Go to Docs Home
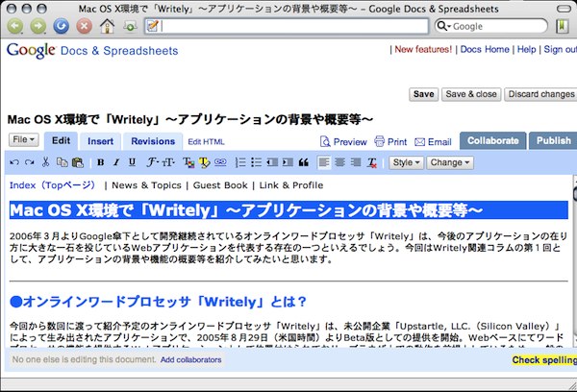 [x=485, y=49]
